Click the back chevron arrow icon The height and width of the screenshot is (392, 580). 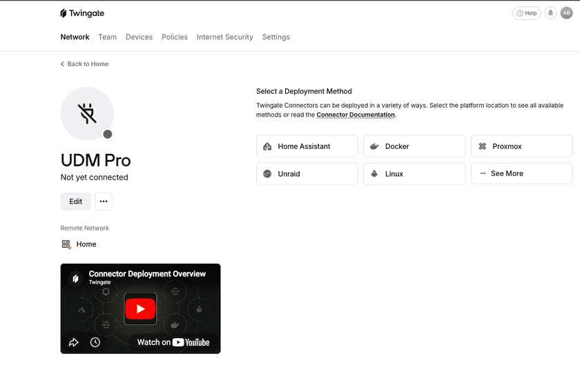pyautogui.click(x=62, y=64)
